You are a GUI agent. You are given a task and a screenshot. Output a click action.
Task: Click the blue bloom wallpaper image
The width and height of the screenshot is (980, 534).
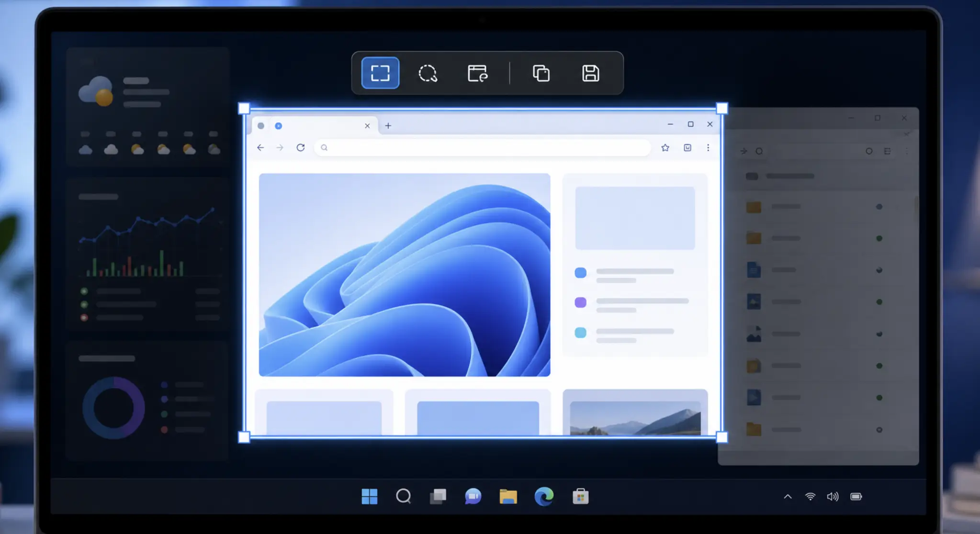[x=405, y=275]
